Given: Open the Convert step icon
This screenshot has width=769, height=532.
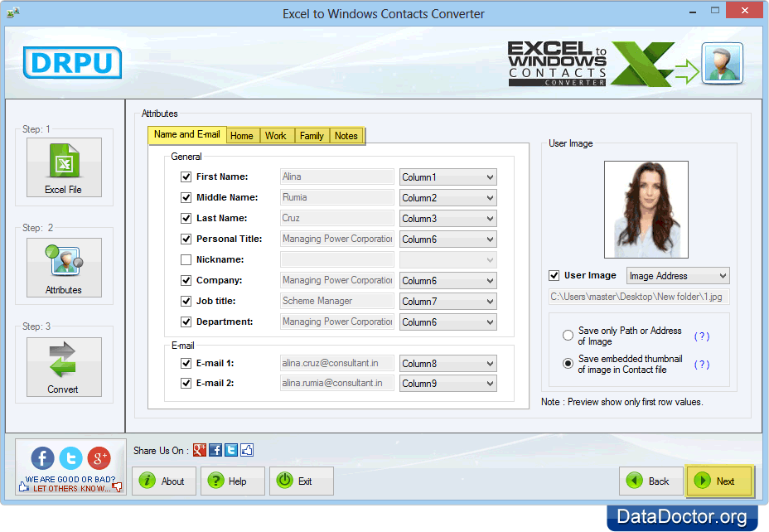Looking at the screenshot, I should [64, 366].
